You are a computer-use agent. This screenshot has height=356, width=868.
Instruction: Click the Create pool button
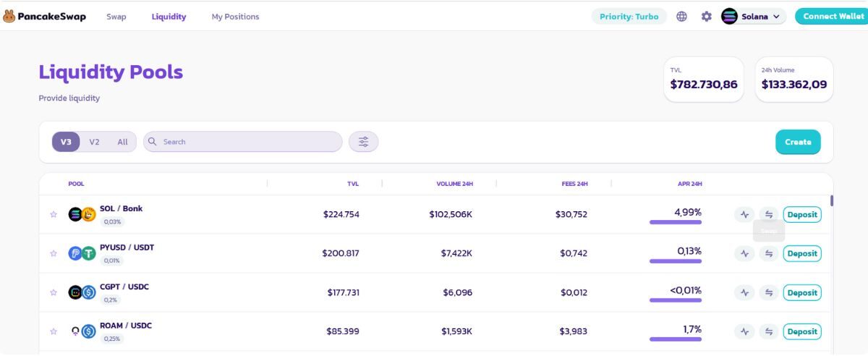[x=798, y=142]
